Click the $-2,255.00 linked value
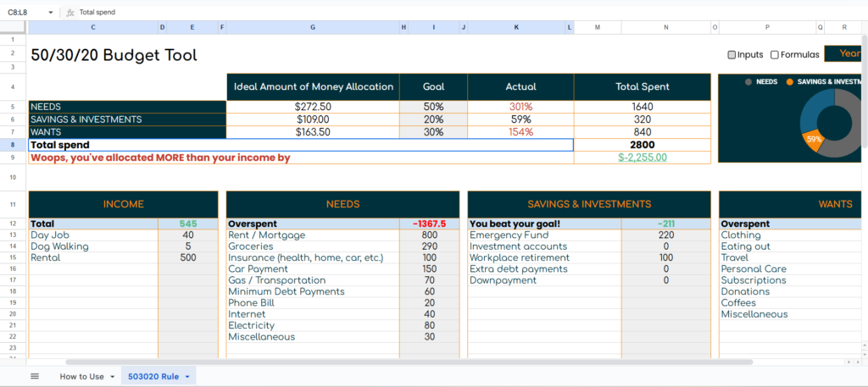The width and height of the screenshot is (868, 387). 643,158
